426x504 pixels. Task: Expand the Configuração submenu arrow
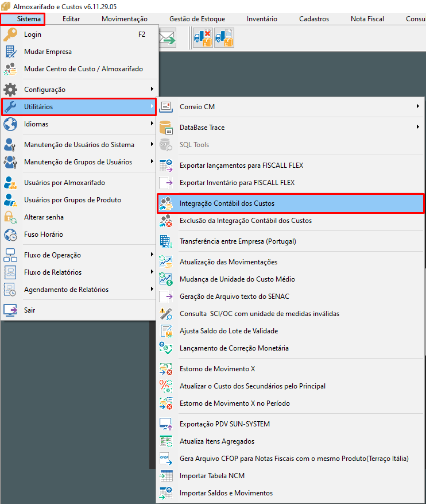pyautogui.click(x=152, y=89)
